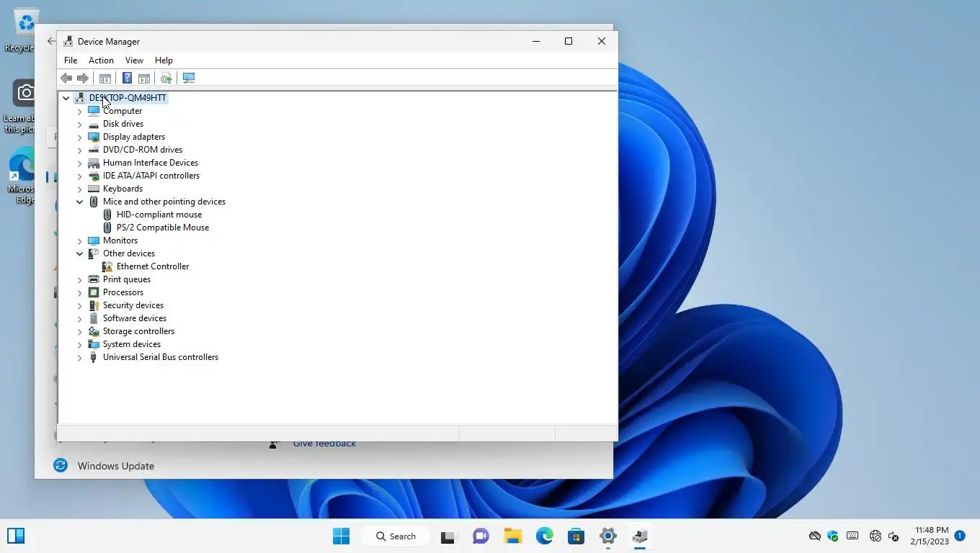
Task: Click the Forward arrow in Device Manager toolbar
Action: click(83, 78)
